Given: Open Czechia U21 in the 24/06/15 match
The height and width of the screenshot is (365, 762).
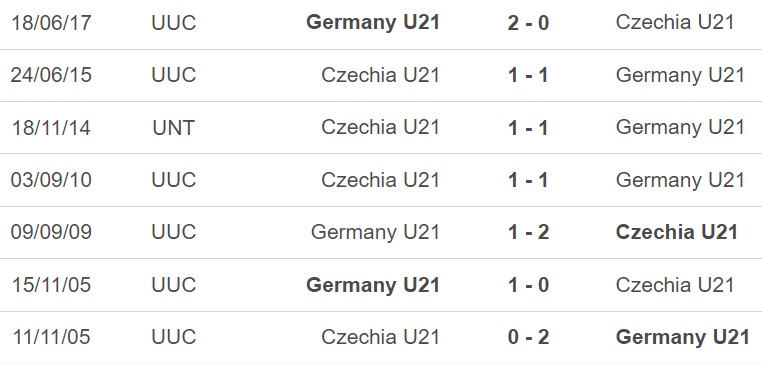Looking at the screenshot, I should pos(381,75).
